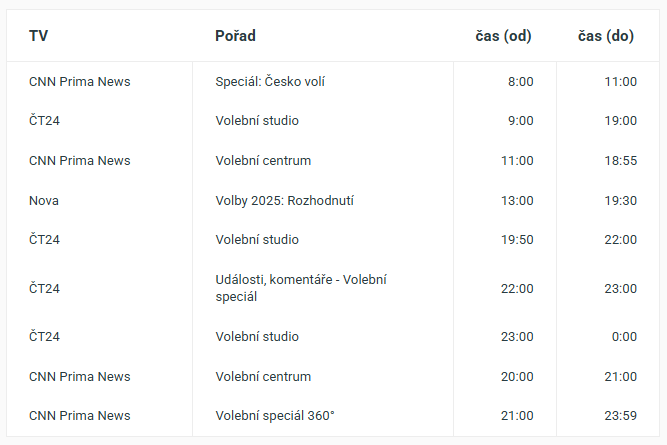Click the 18:55 end time cell
This screenshot has height=445, width=667.
tap(620, 160)
